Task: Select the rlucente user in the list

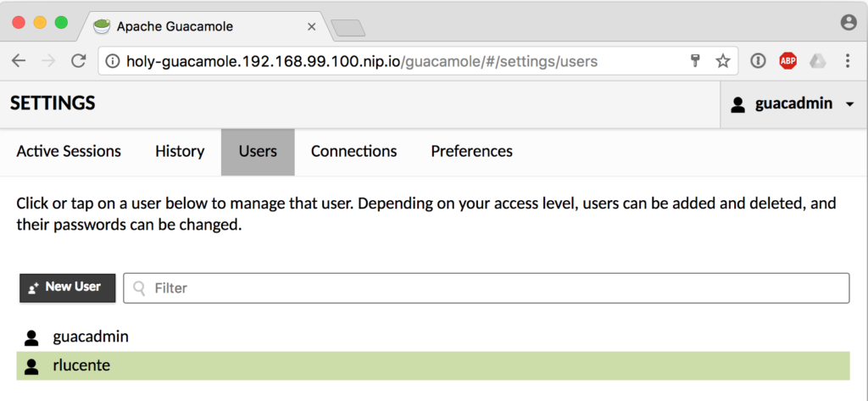Action: coord(81,366)
